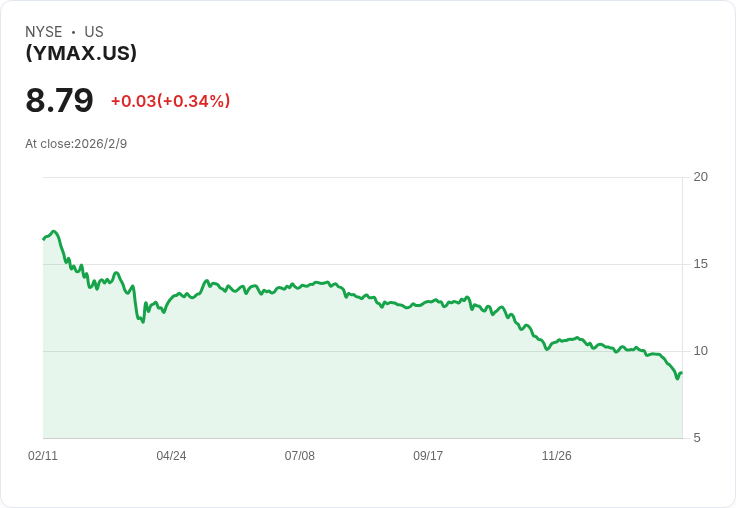
Task: Select the 04/24 date on time axis
Action: pos(171,456)
